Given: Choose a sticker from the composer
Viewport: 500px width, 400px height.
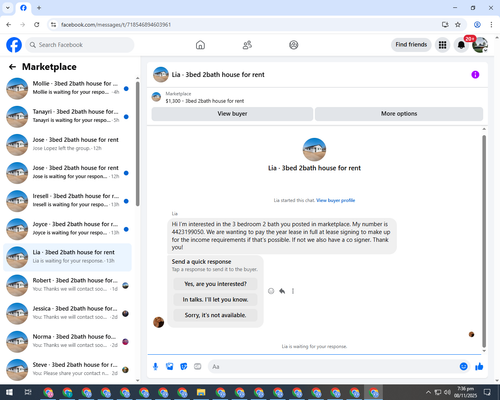Looking at the screenshot, I should pos(184,367).
